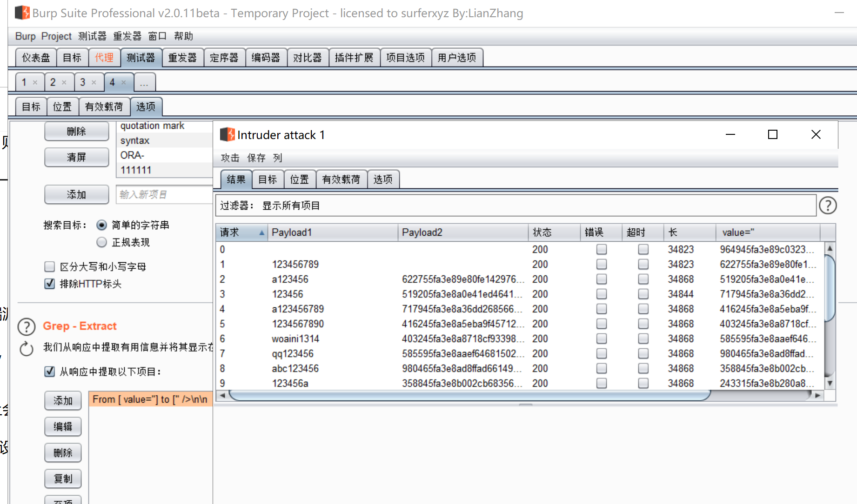Switch to 结果 results tab in attack window

pyautogui.click(x=236, y=179)
